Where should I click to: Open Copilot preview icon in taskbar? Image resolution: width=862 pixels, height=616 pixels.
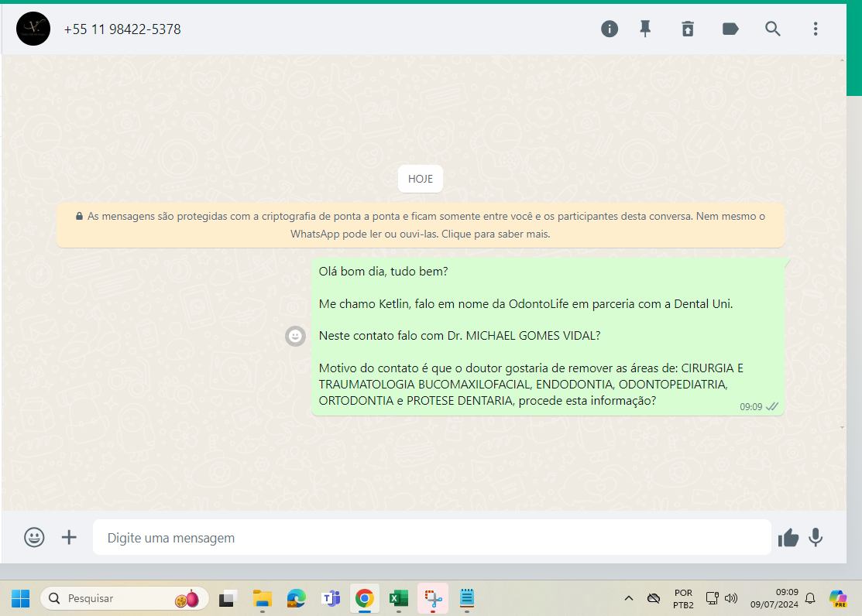coord(838,598)
